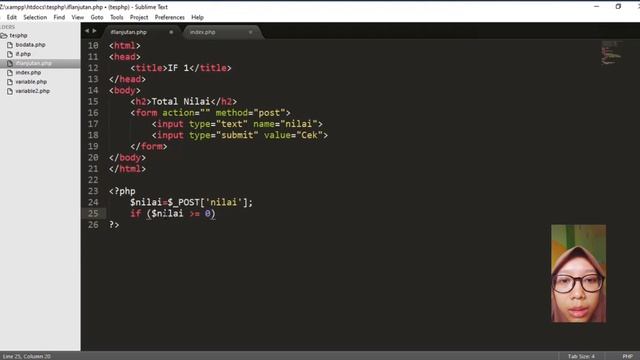Click the closing ?> tag
640x360 pixels.
[114, 224]
